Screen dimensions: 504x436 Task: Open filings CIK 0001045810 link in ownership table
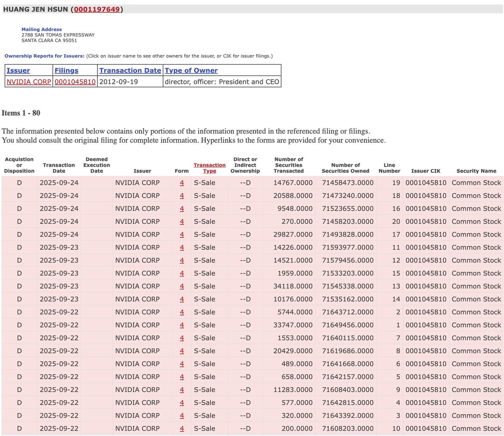75,82
